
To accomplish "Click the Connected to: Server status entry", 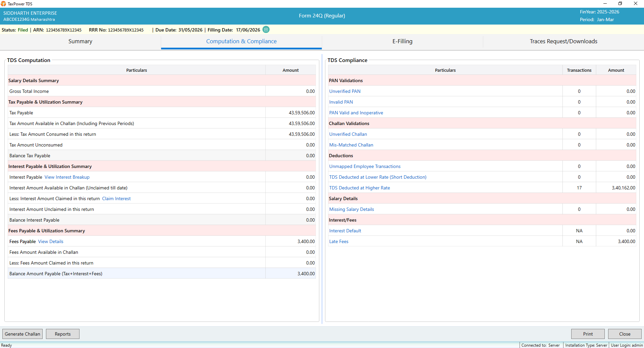I will 540,345.
